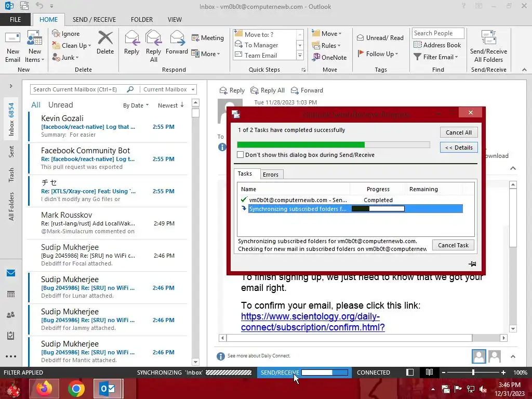Expand the Clean Up dropdown
This screenshot has width=532, height=399.
click(89, 46)
